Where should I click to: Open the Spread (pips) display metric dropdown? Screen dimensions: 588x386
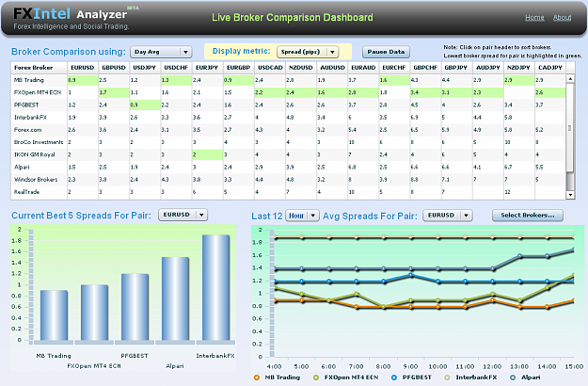(x=308, y=52)
